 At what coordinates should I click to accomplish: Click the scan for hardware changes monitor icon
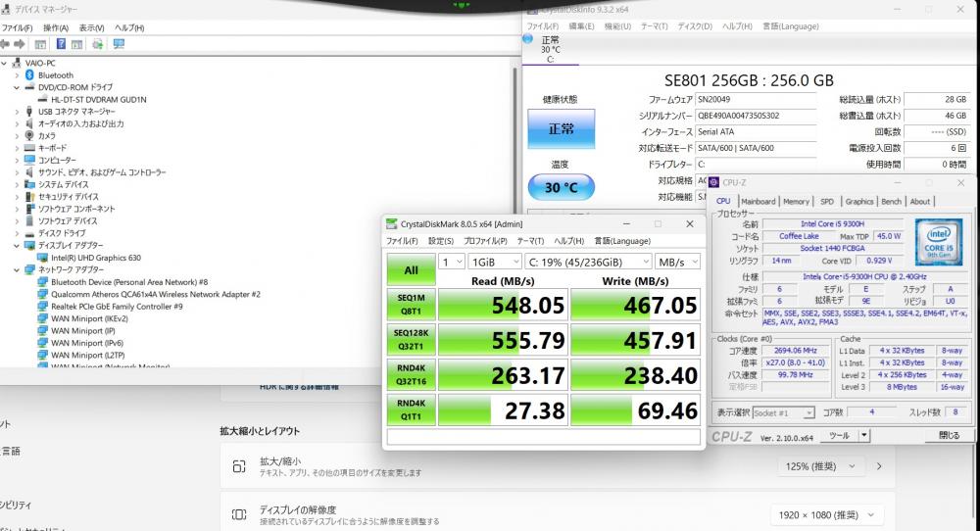[x=119, y=44]
